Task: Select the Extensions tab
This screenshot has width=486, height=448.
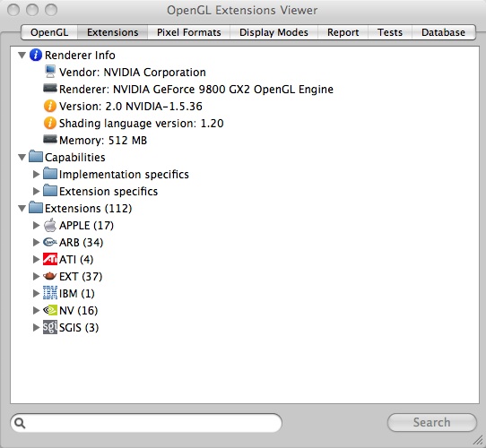Action: (112, 32)
